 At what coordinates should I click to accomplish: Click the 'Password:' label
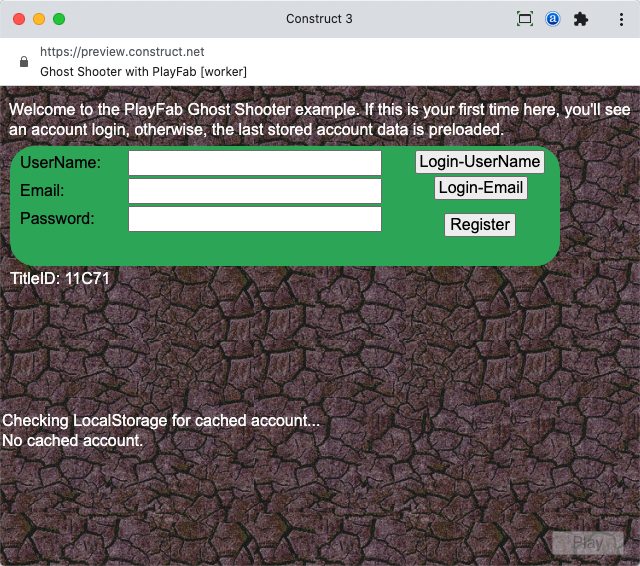(x=57, y=219)
